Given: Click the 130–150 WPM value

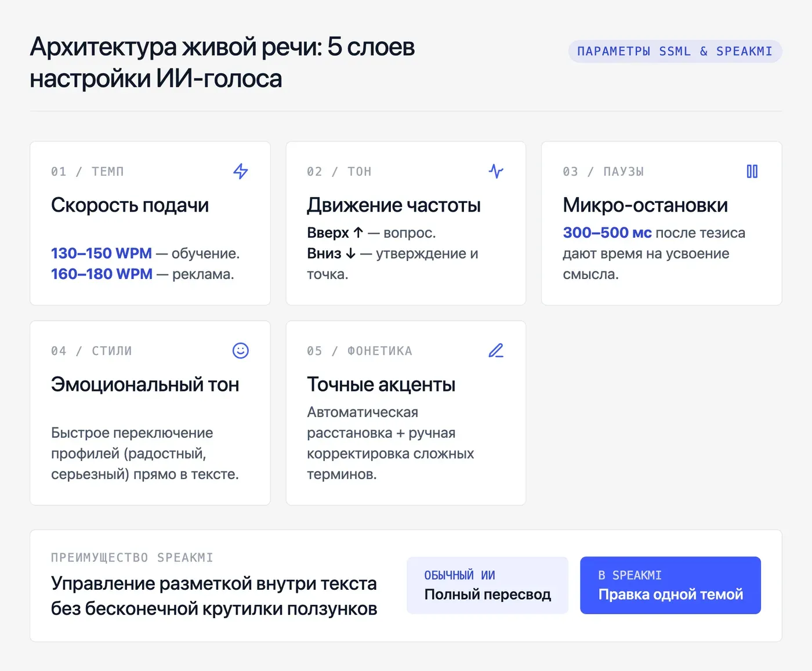Looking at the screenshot, I should click(101, 253).
